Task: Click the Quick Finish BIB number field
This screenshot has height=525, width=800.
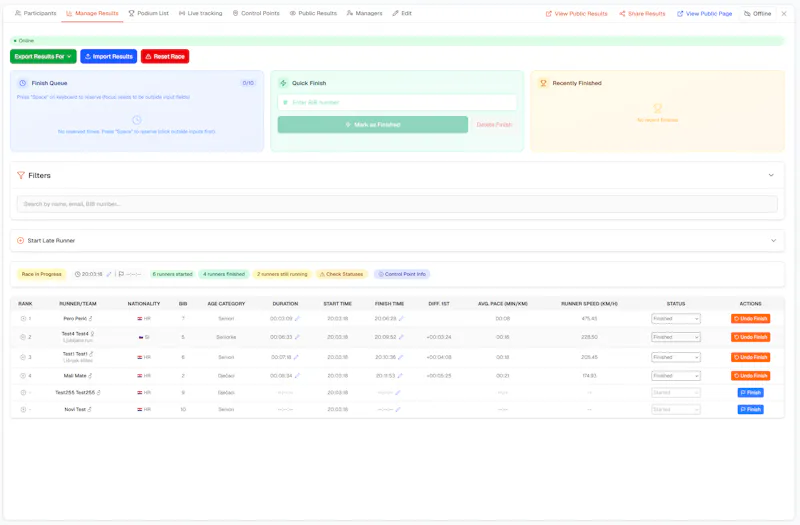Action: click(397, 103)
